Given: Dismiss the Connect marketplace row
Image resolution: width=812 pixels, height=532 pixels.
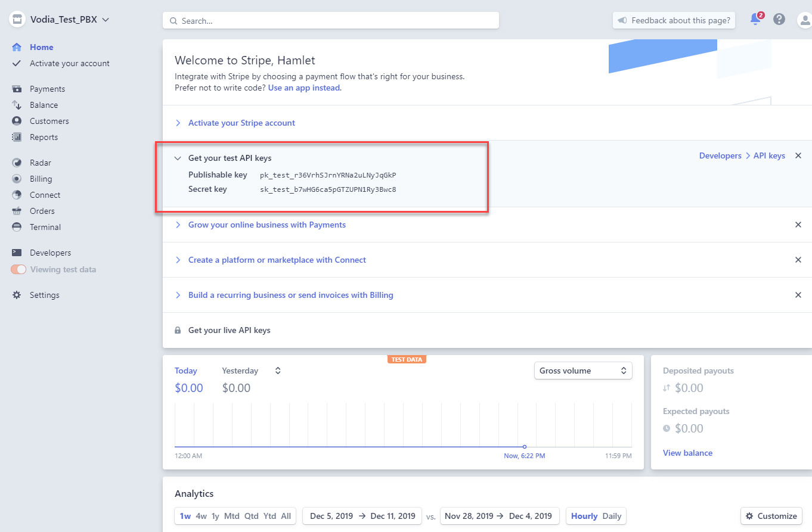Looking at the screenshot, I should (798, 260).
